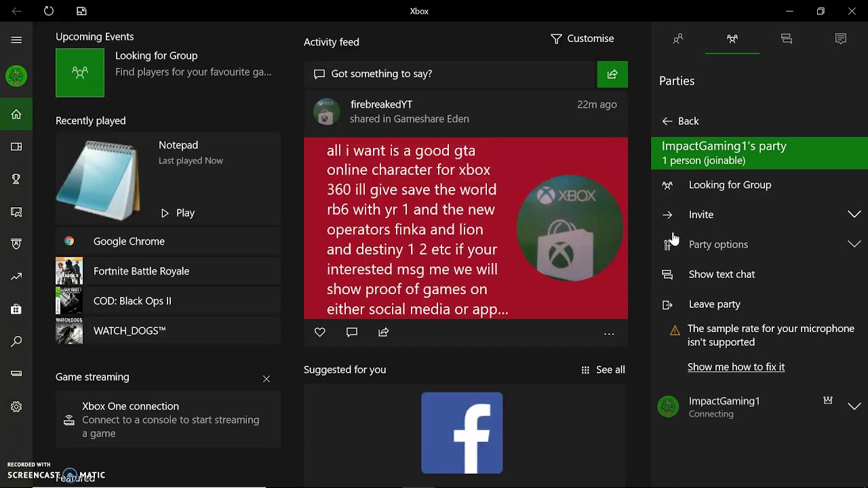This screenshot has width=868, height=488.
Task: Click Looking for Group title text
Action: coord(156,56)
